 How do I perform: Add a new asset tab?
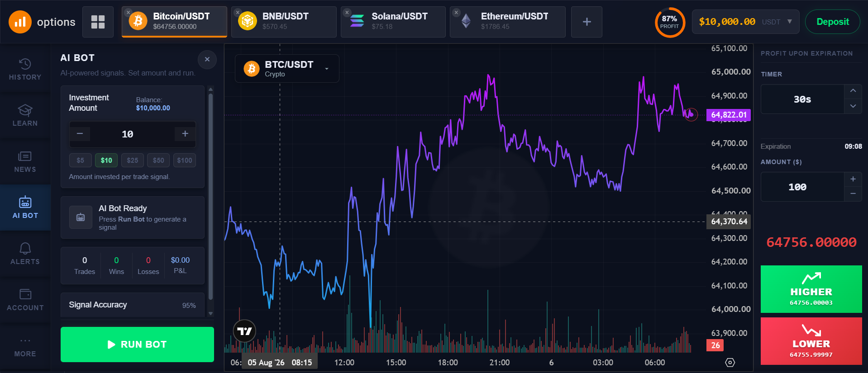587,22
